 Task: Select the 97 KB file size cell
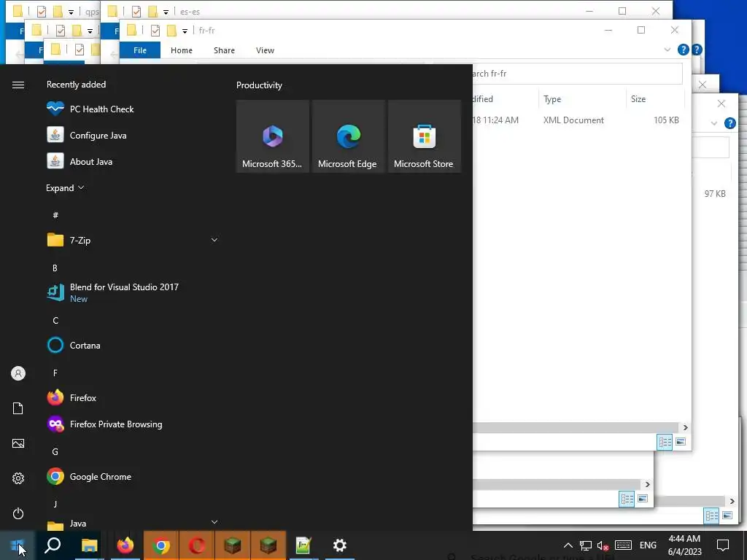pos(715,194)
